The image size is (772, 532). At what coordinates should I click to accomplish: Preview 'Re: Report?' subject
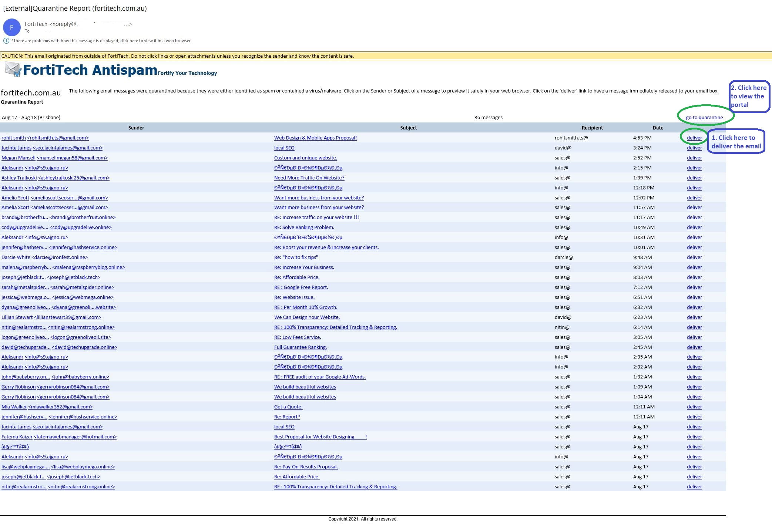pos(287,417)
